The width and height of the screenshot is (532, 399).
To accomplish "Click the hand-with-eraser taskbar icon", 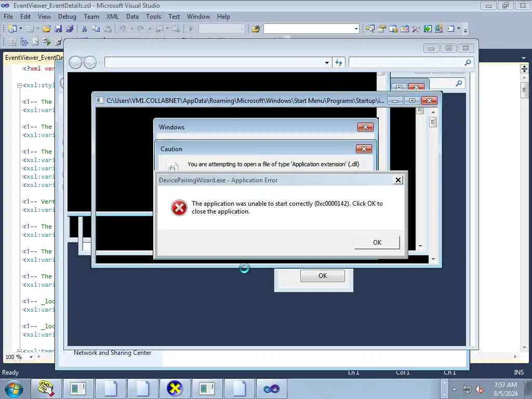I will (46, 389).
